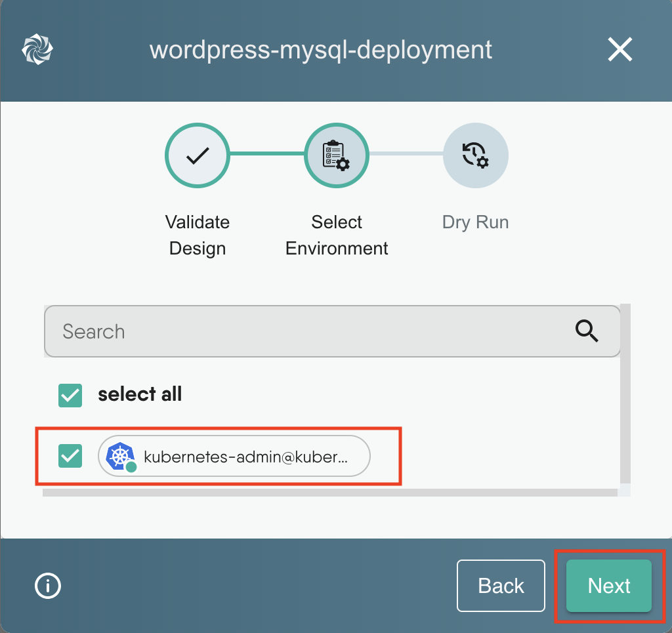Toggle the kubernetes-admin environment checkbox
The width and height of the screenshot is (672, 633).
click(70, 456)
